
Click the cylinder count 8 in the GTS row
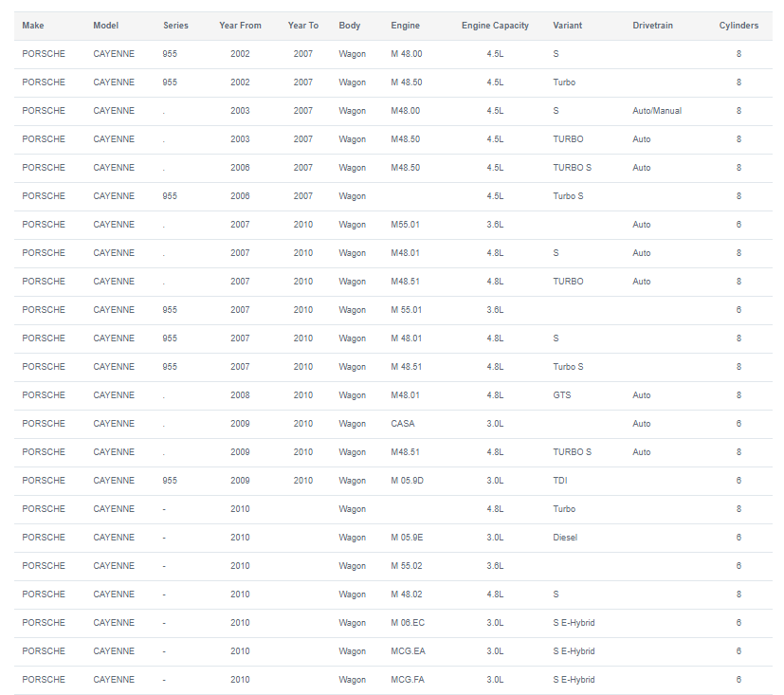(738, 395)
